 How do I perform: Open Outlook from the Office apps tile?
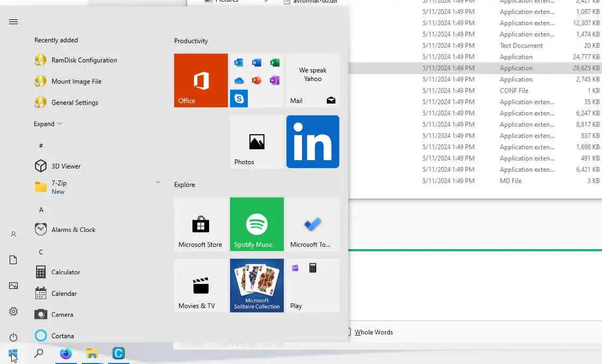click(x=239, y=62)
